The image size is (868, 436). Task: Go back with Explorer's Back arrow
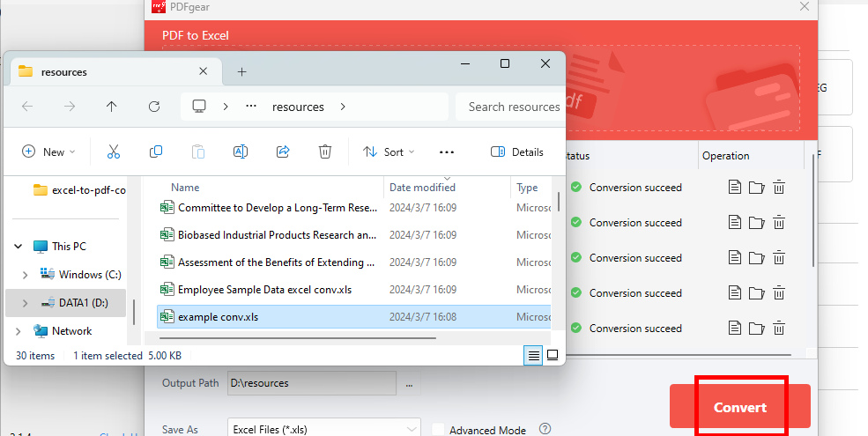[27, 107]
